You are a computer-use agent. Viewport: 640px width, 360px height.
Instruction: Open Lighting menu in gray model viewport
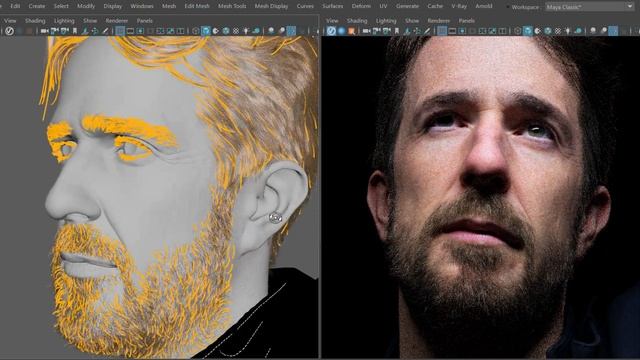click(64, 20)
